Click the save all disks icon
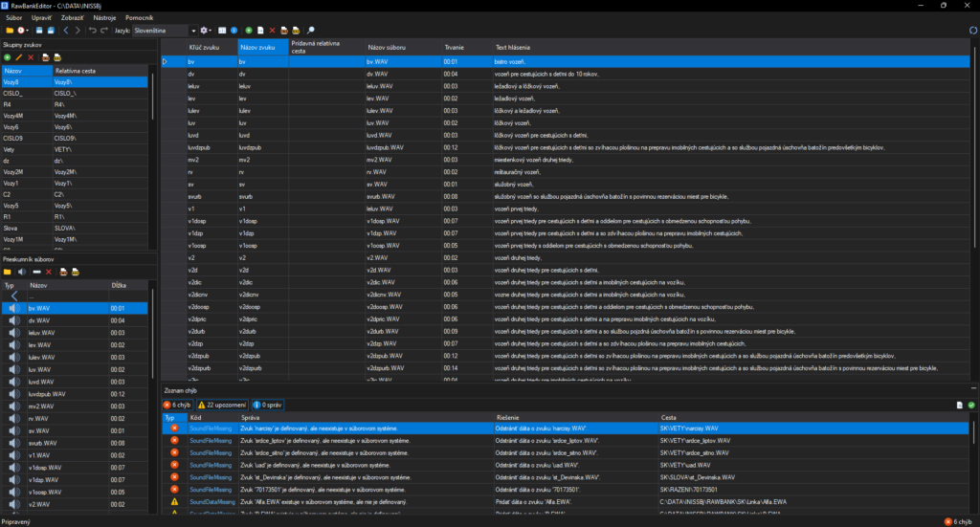Screen dimensions: 980x527 tap(51, 30)
